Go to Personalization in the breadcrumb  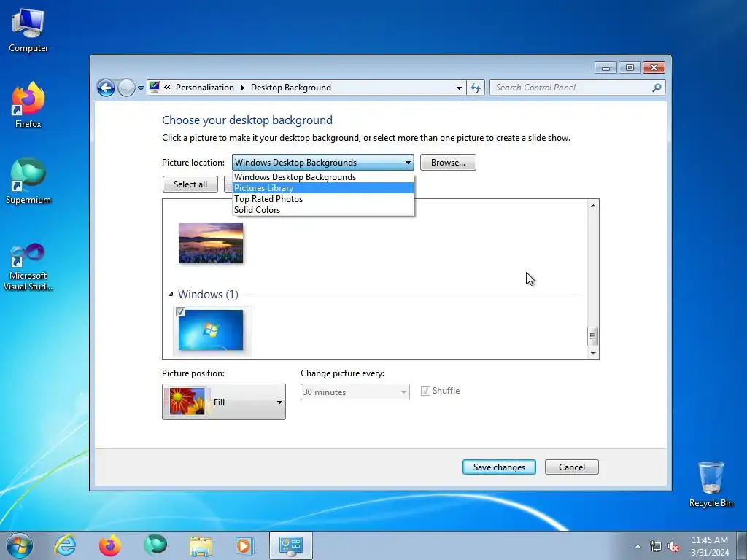tap(205, 87)
